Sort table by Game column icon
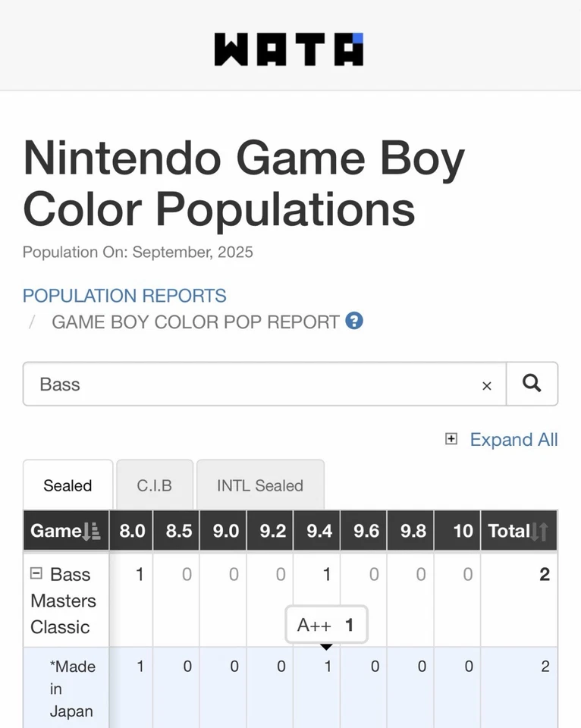 coord(91,532)
